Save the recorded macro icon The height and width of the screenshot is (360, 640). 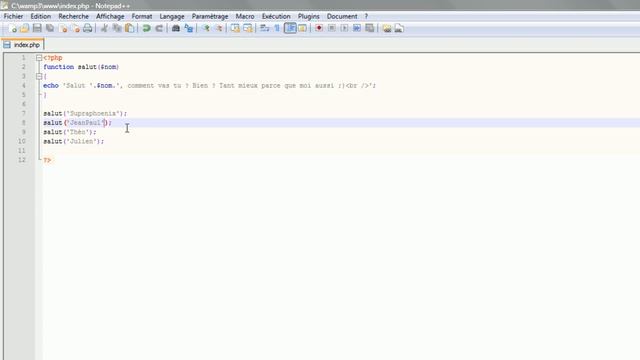coord(369,28)
